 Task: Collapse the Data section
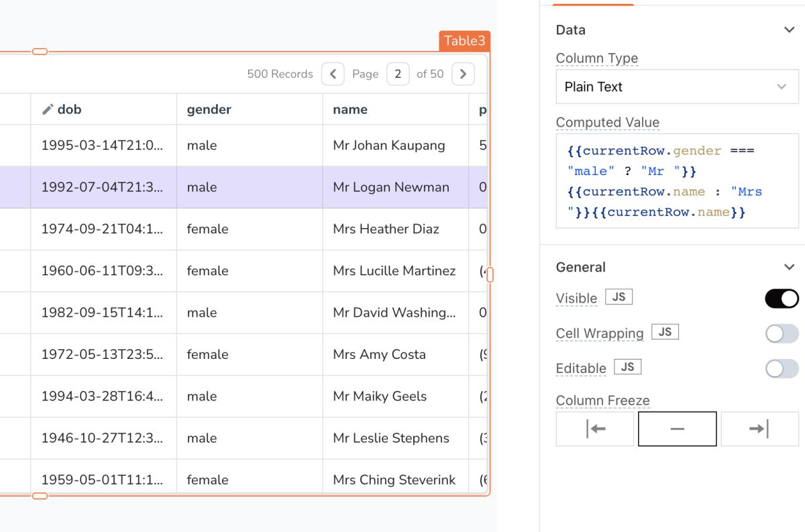(x=789, y=30)
